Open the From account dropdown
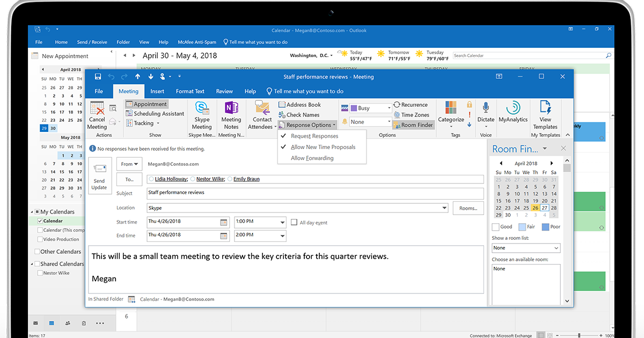Screen dimensions: 644x338 point(129,164)
